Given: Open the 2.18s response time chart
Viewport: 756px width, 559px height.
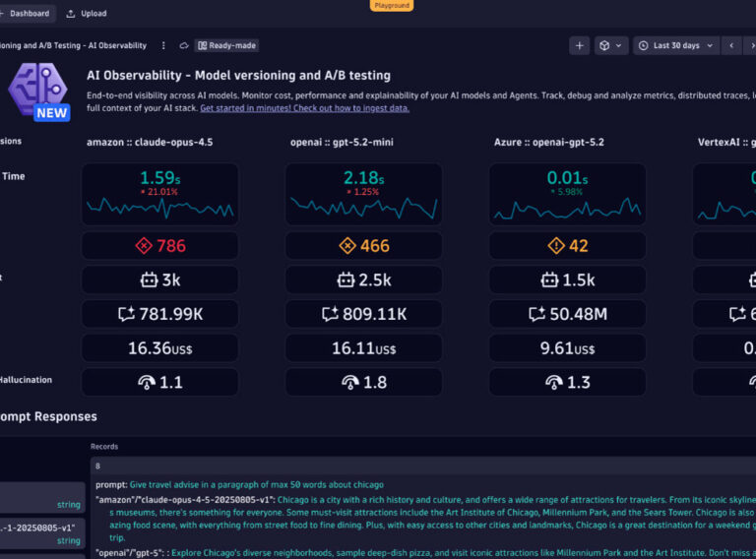Looking at the screenshot, I should [363, 194].
